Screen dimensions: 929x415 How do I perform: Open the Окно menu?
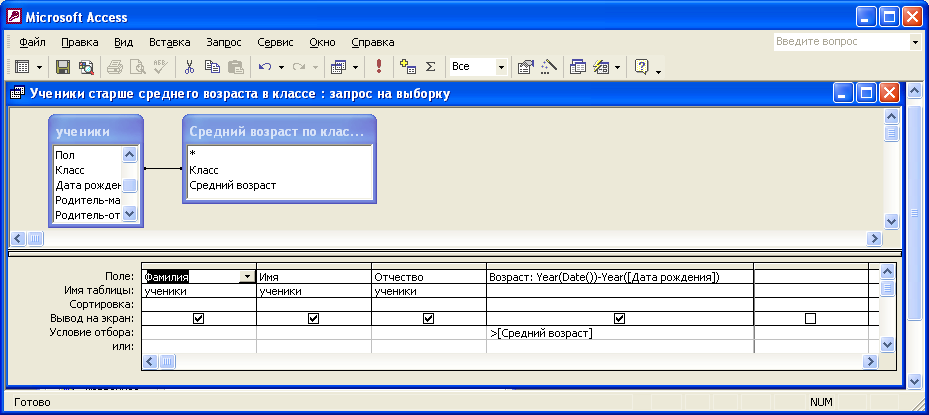[x=322, y=43]
